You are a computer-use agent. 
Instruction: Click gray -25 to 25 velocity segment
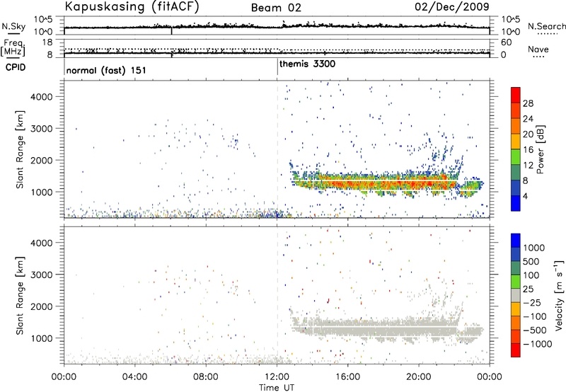point(516,295)
